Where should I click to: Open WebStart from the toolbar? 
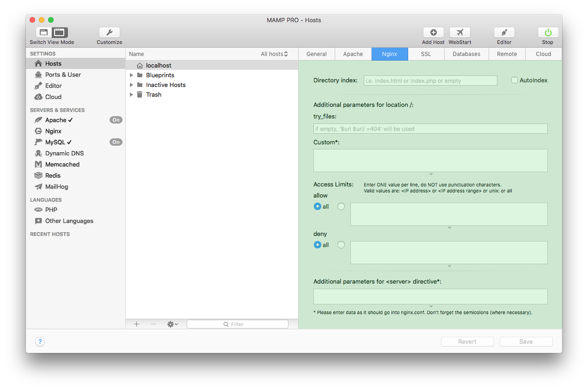459,33
